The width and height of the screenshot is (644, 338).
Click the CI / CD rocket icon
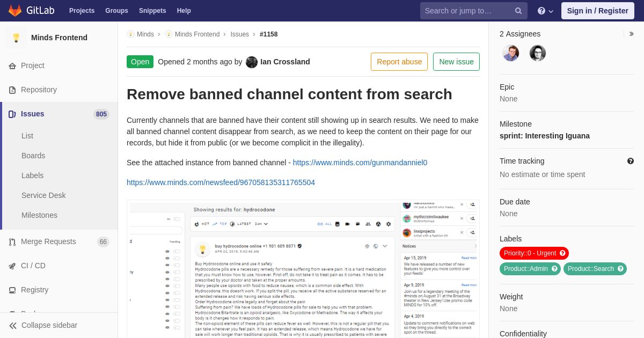[12, 266]
